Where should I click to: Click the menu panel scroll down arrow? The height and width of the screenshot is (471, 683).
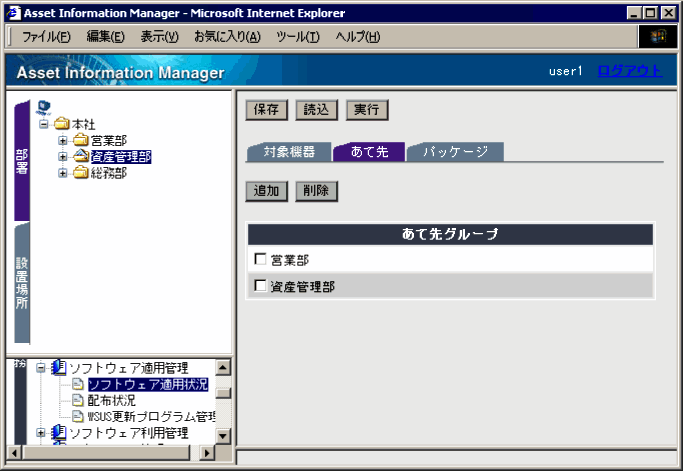coord(223,435)
